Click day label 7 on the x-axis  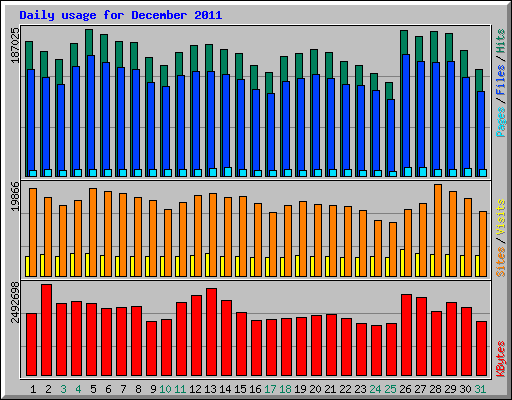tap(123, 389)
